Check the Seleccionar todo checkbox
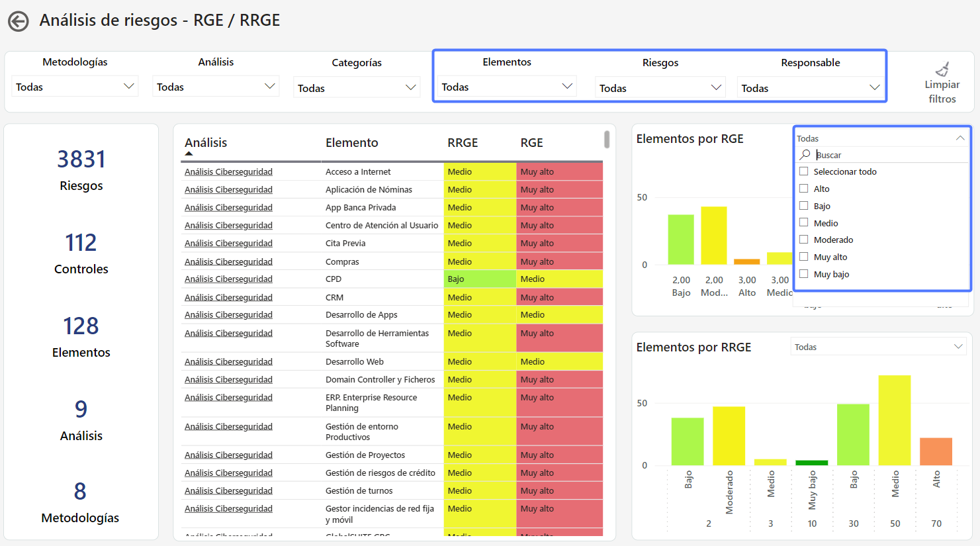Screen dimensions: 980x546 tap(804, 171)
